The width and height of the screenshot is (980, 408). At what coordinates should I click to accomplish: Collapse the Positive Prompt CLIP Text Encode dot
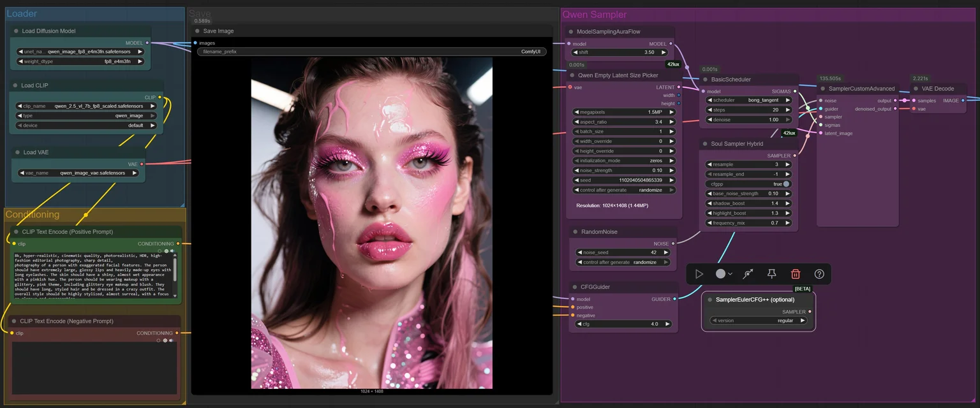[x=15, y=231]
